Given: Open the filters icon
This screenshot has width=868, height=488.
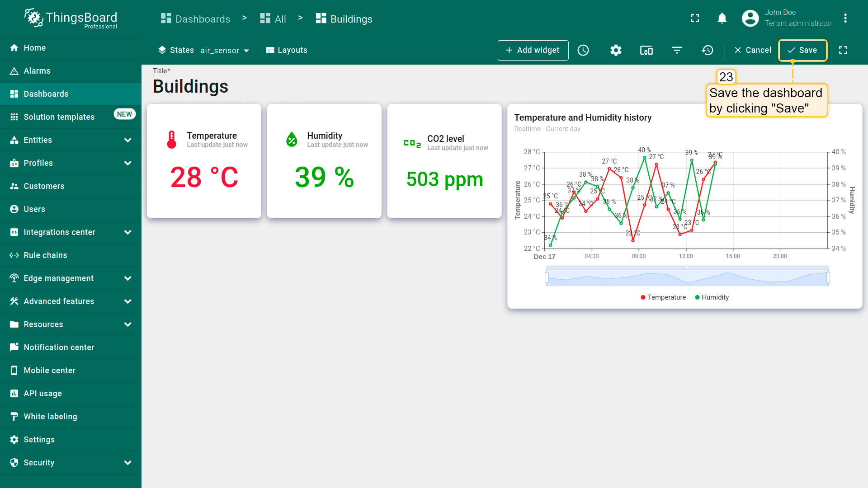Looking at the screenshot, I should (x=677, y=50).
